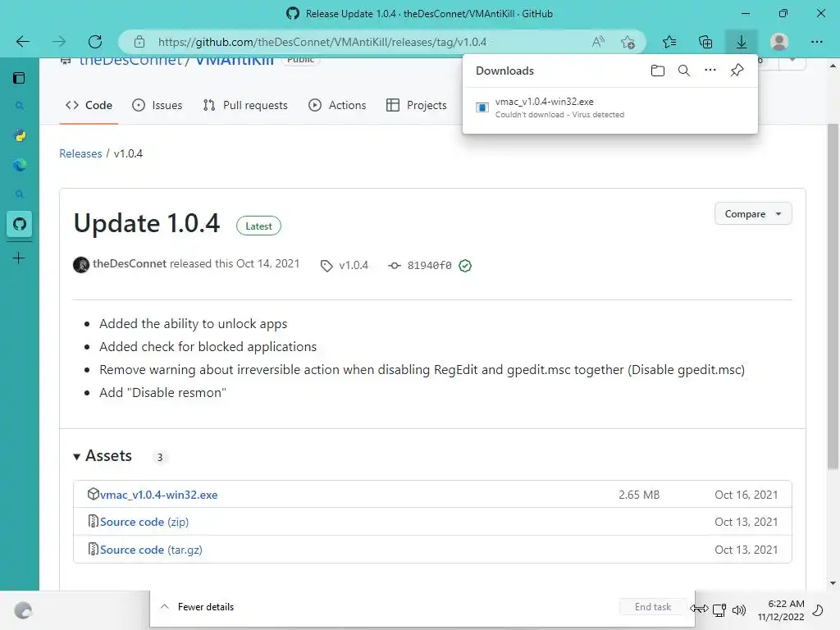Open the clock showing 6:22 AM
The image size is (840, 630).
[x=781, y=610]
